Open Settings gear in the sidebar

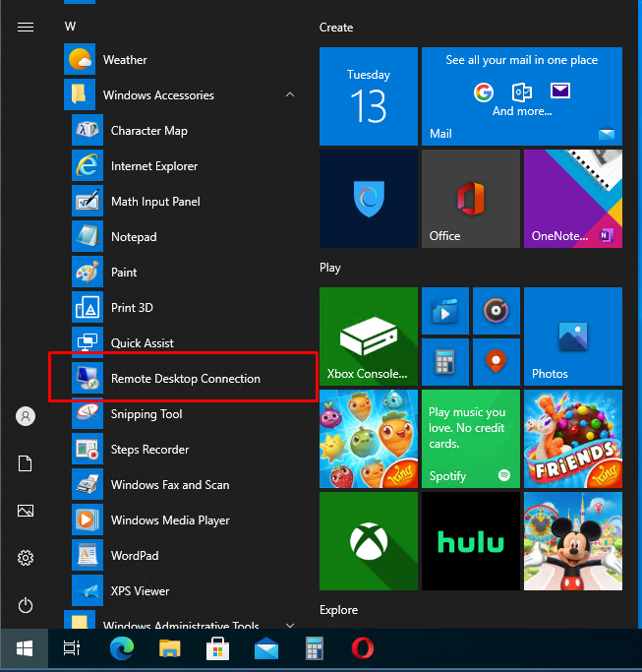pyautogui.click(x=26, y=558)
